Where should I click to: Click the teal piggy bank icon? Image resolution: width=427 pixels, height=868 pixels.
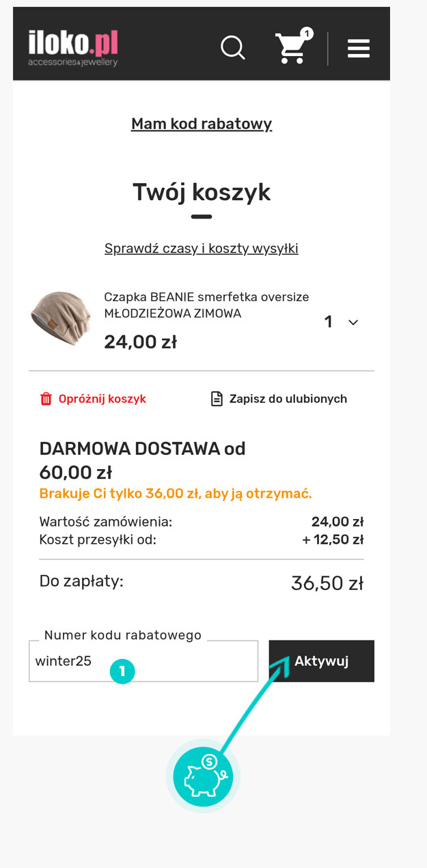(203, 776)
